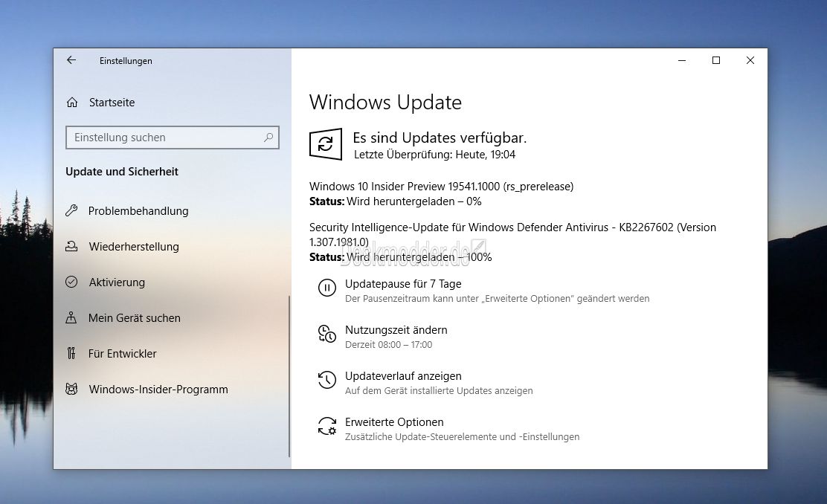The height and width of the screenshot is (504, 827).
Task: Open Windows-Insider-Programm settings page
Action: (x=158, y=389)
